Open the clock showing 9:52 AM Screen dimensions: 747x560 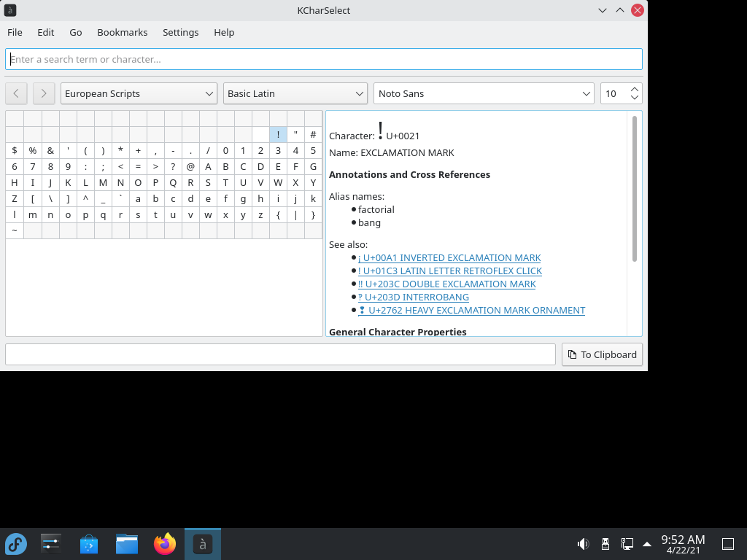(683, 544)
